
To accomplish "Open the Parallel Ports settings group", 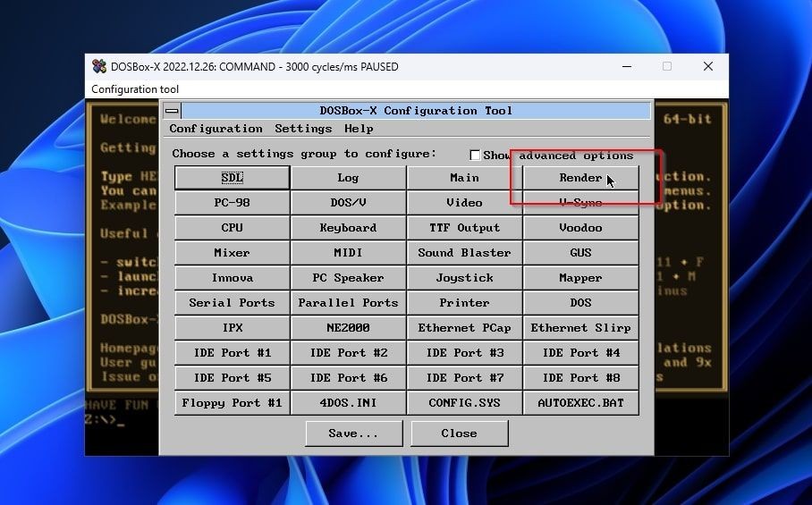I will tap(348, 303).
